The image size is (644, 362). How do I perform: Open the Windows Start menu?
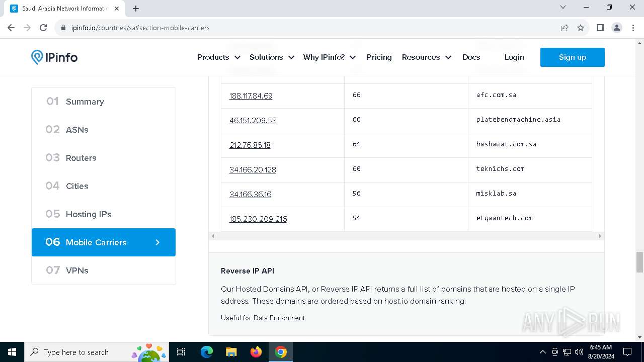(x=12, y=352)
